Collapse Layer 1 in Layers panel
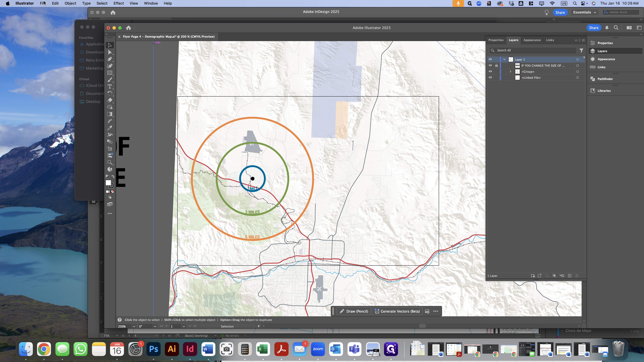Screen dimensions: 644x362 505,59
